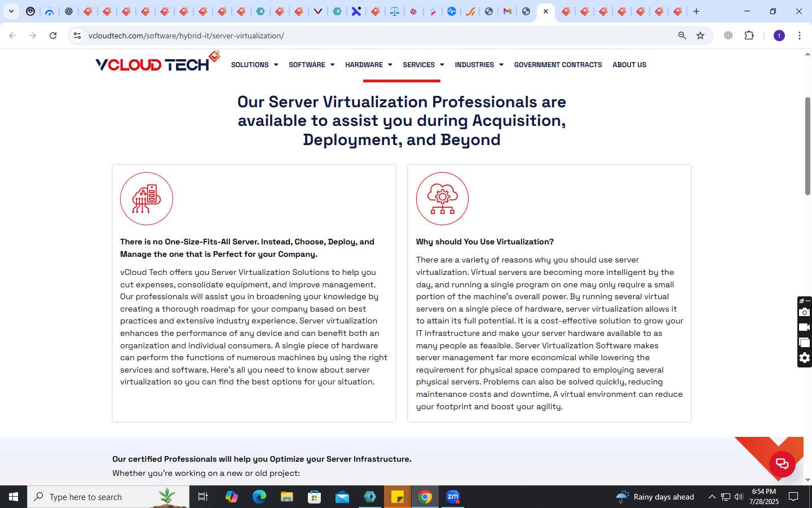Screen dimensions: 812x508
Task: Open GOVERNMENT CONTRACTS page
Action: 558,65
